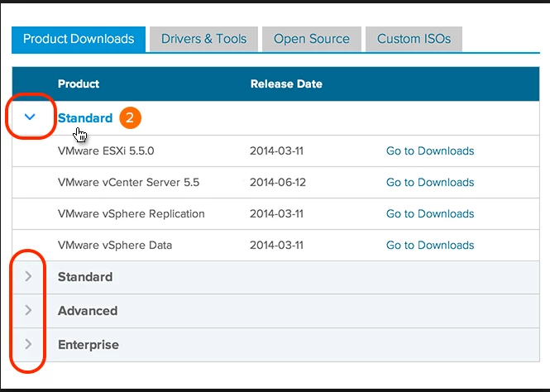The image size is (550, 392).
Task: Select the VMware vSphere Replication text
Action: [132, 213]
